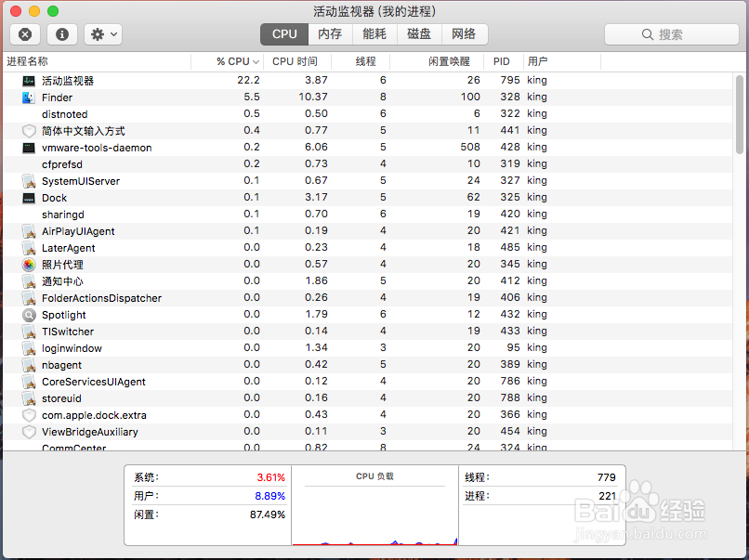Open the process info inspector button
This screenshot has width=749, height=560.
[62, 34]
